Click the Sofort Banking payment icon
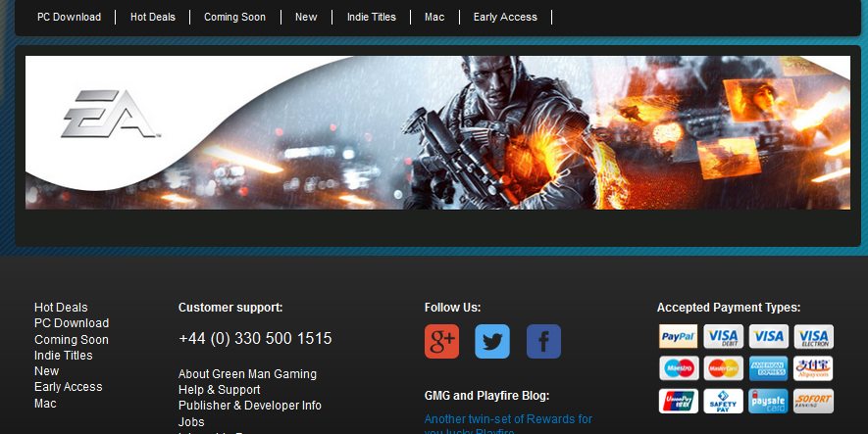Viewport: 868px width, 434px height. [x=813, y=401]
